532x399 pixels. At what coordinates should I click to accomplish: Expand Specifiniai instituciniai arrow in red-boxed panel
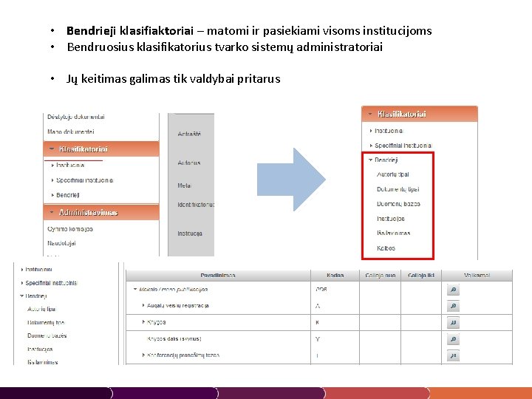pyautogui.click(x=371, y=146)
